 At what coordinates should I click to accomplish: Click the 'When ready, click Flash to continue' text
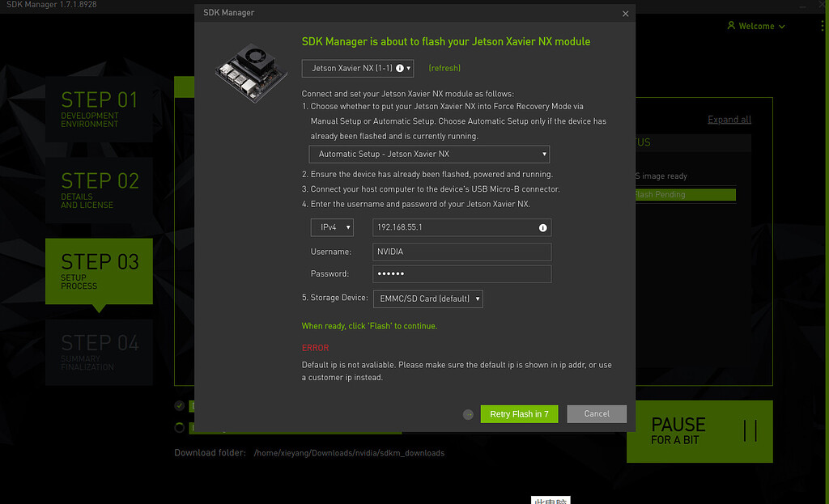click(369, 326)
